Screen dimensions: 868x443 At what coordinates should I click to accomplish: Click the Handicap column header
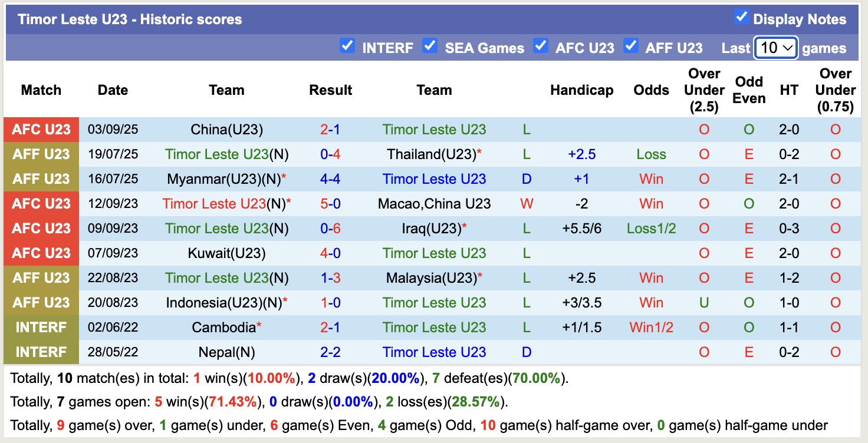tap(581, 90)
